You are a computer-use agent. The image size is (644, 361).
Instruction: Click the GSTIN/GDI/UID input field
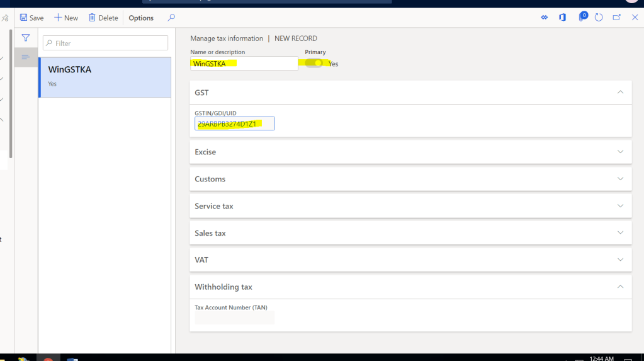234,124
